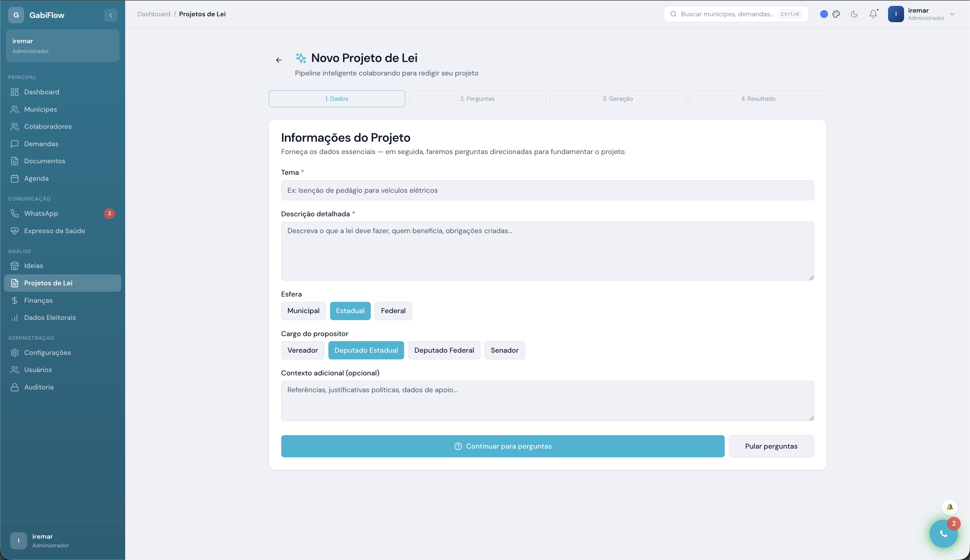
Task: Click into Contexto adicional textarea
Action: point(548,401)
